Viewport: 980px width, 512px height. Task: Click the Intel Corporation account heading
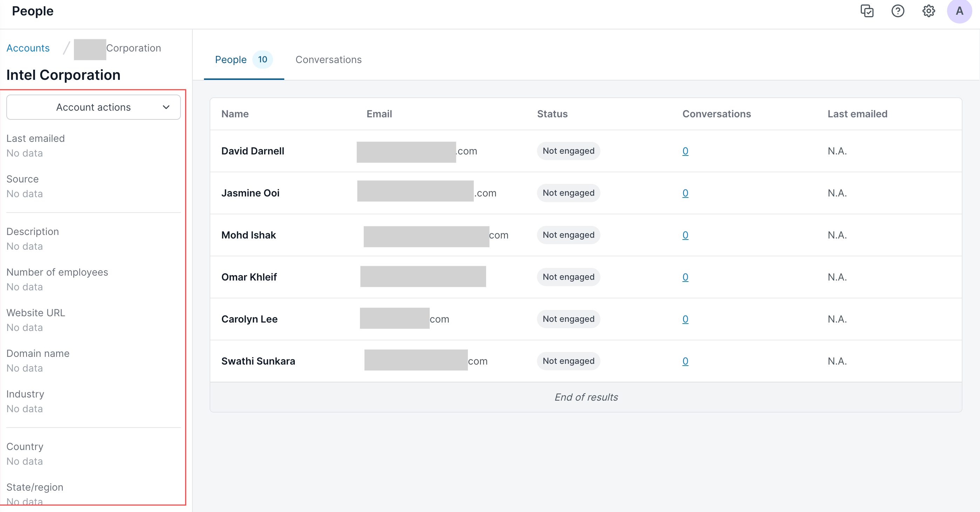tap(63, 75)
